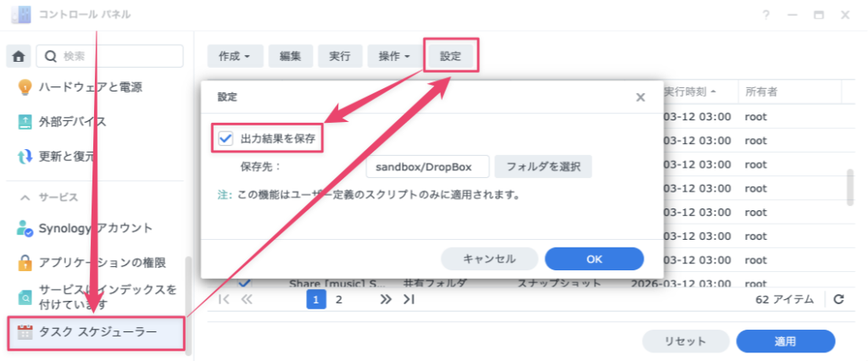Collapse the Services (サービス) section

tap(24, 197)
